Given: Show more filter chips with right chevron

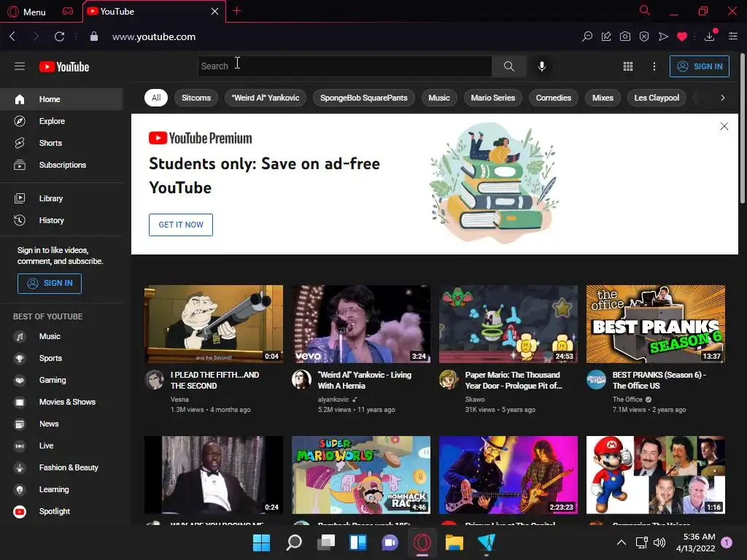Looking at the screenshot, I should click(723, 98).
